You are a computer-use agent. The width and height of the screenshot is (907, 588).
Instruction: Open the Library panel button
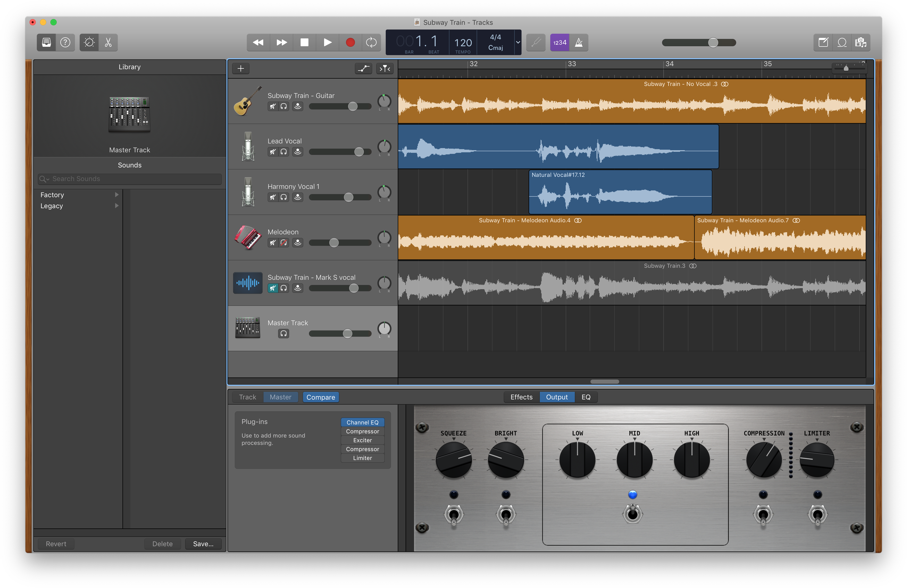[x=46, y=42]
